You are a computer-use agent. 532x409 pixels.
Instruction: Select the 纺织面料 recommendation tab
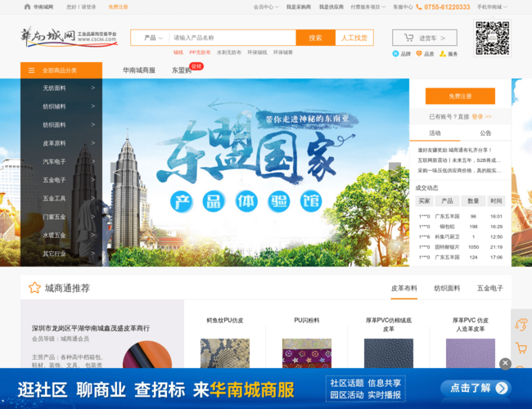pos(447,288)
